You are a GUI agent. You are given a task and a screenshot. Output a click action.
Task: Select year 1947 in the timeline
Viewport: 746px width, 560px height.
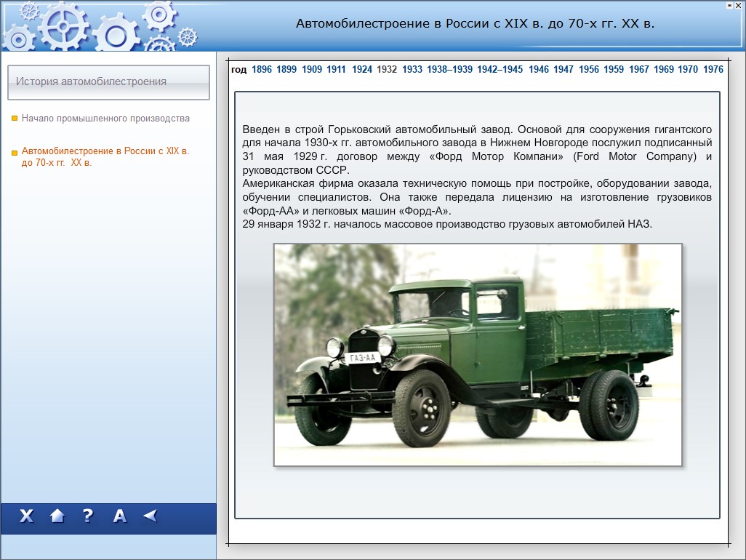(x=563, y=70)
